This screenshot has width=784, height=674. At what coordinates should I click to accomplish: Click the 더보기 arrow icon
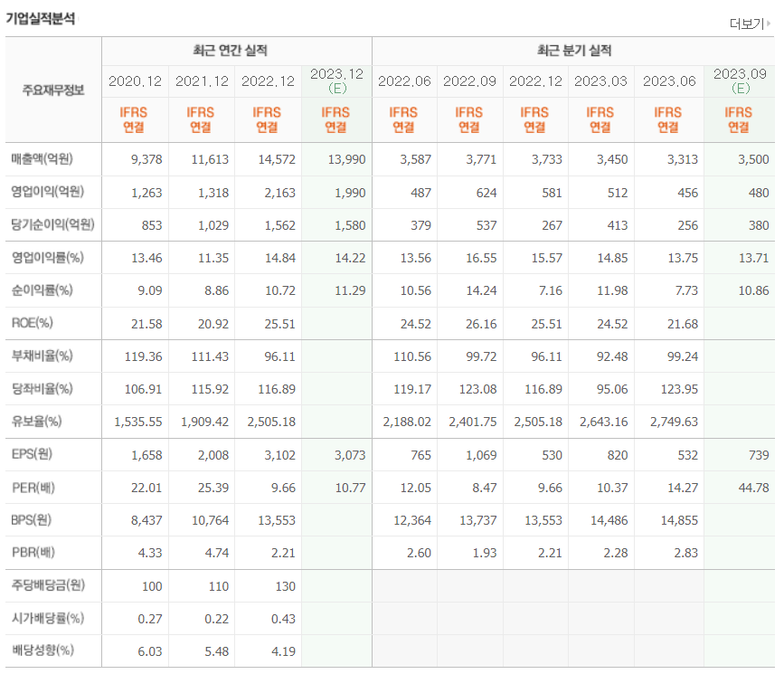(769, 24)
